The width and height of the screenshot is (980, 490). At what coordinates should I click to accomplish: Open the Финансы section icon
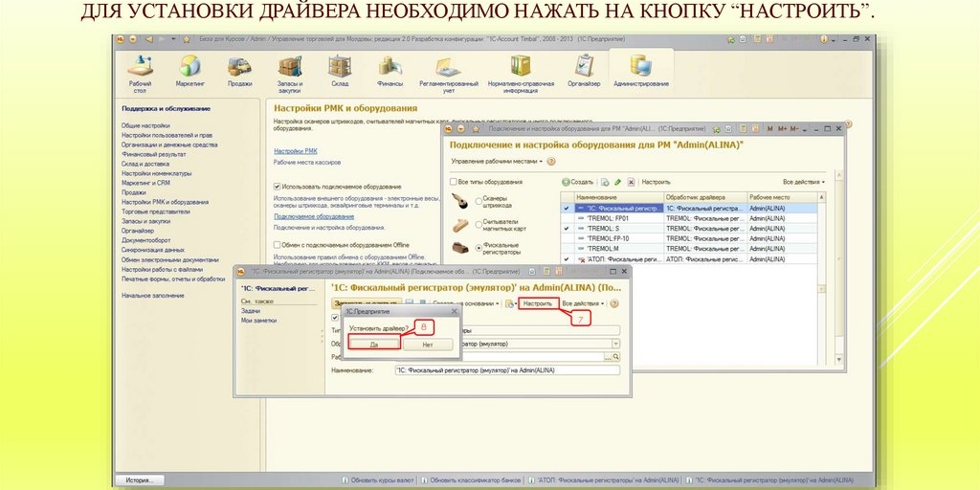(390, 67)
